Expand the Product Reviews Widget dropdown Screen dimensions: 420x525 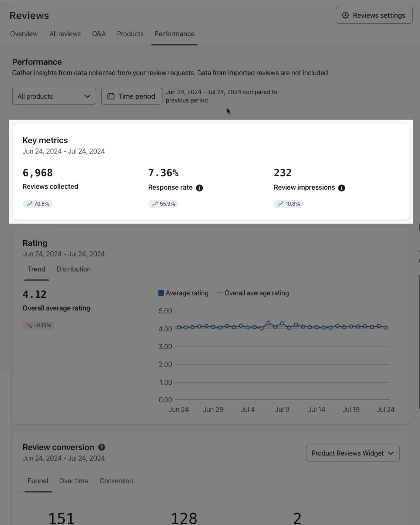[x=353, y=453]
